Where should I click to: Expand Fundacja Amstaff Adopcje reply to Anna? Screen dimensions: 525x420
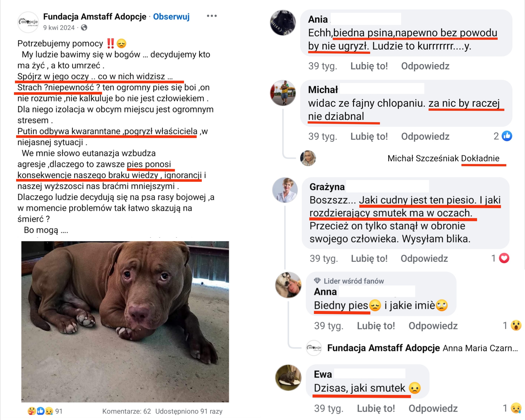pyautogui.click(x=422, y=348)
